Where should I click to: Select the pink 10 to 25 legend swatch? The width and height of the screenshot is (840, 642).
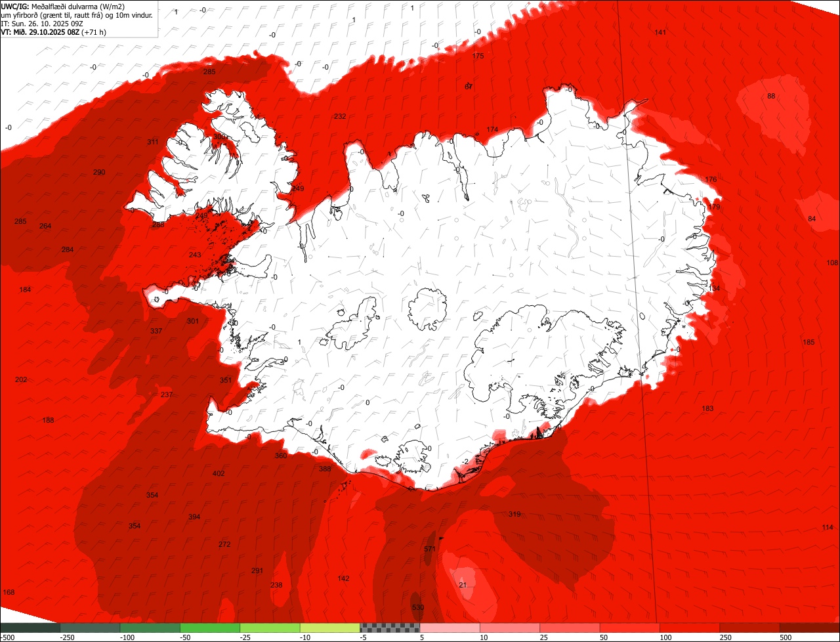(x=510, y=628)
